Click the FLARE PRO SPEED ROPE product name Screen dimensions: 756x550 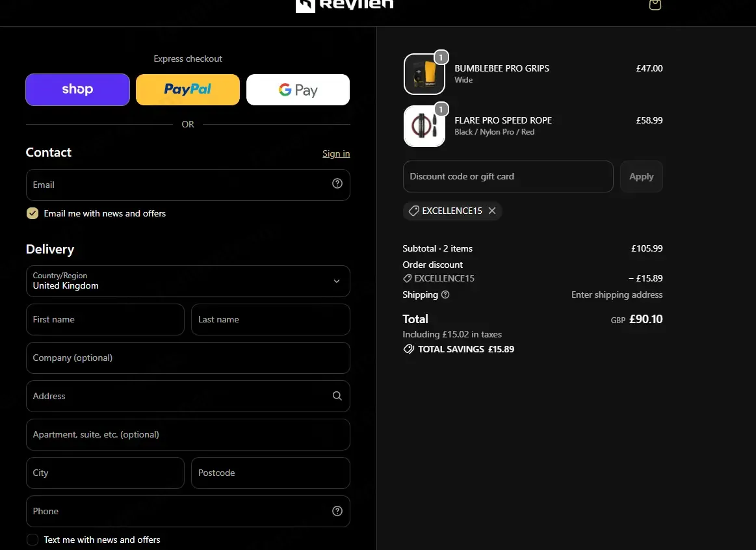click(x=503, y=120)
